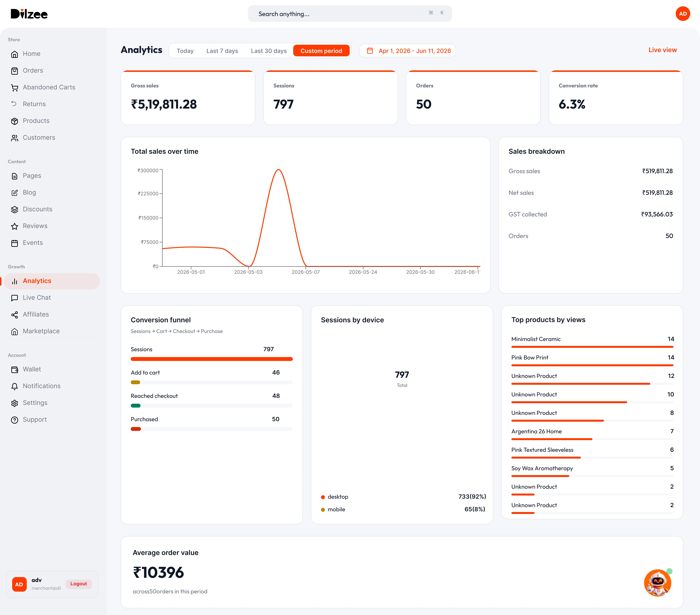Open the Marketplace link text

pos(41,331)
